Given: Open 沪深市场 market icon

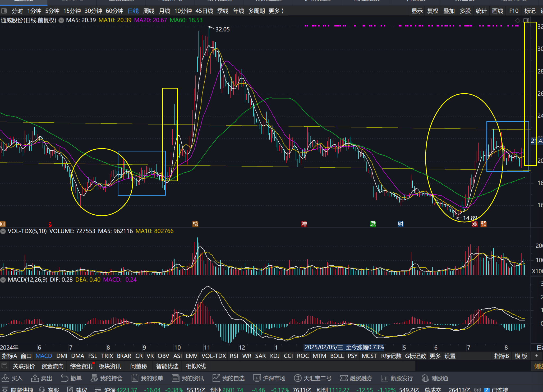Looking at the screenshot, I should pyautogui.click(x=257, y=378).
